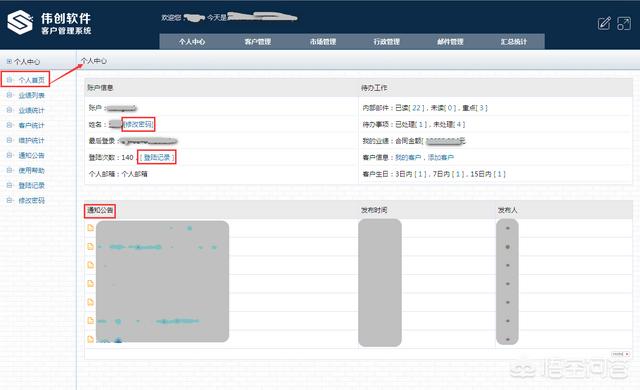Open the 邮件管理 top menu
This screenshot has width=640, height=390.
tap(450, 42)
